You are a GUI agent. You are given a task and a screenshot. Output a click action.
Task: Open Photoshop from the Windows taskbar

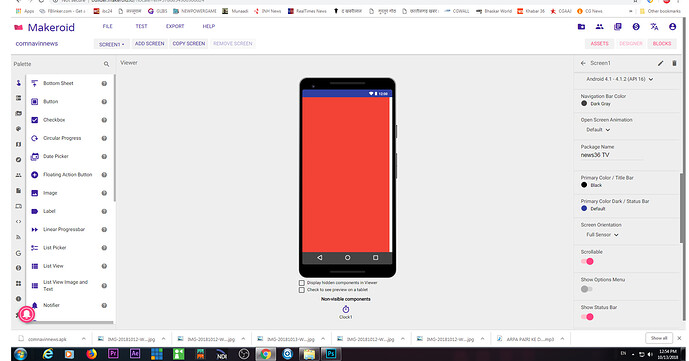(x=331, y=354)
